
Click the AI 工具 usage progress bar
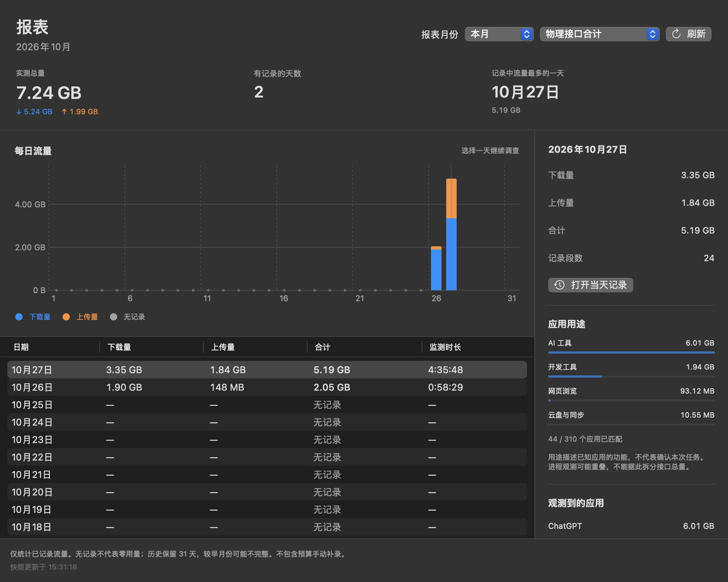pos(631,352)
